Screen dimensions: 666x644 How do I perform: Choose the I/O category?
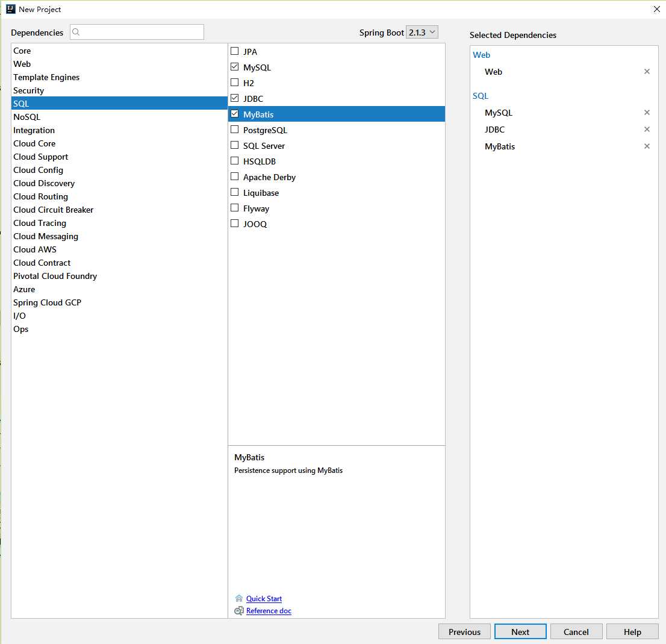(119, 316)
